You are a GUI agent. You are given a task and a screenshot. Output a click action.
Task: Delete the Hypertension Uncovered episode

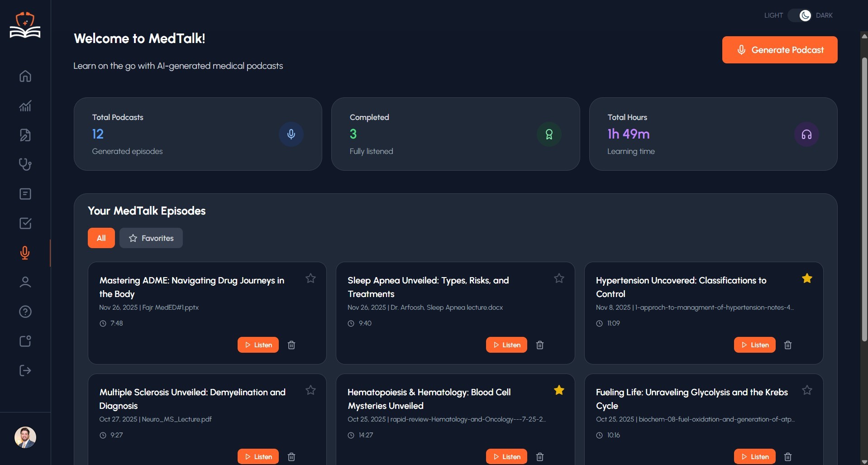[x=788, y=345]
